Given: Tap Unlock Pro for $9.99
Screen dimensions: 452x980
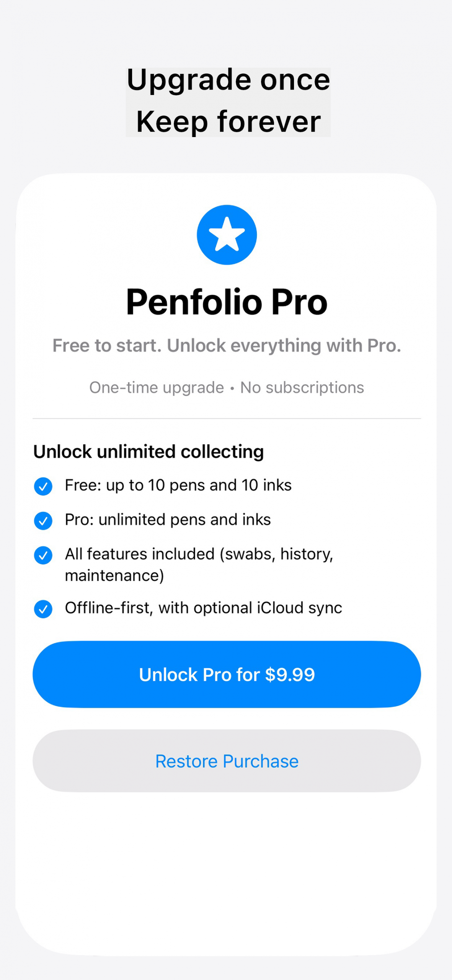Looking at the screenshot, I should click(227, 675).
